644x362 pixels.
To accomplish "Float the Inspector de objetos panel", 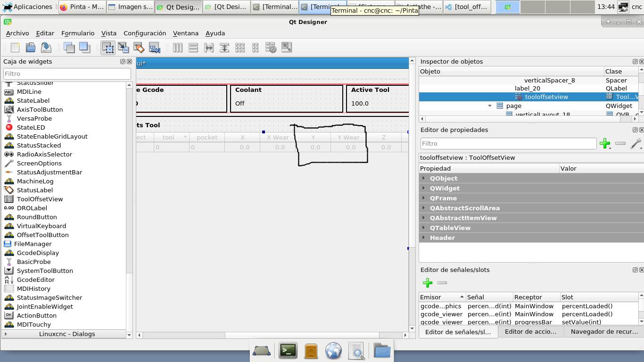I will pos(635,61).
